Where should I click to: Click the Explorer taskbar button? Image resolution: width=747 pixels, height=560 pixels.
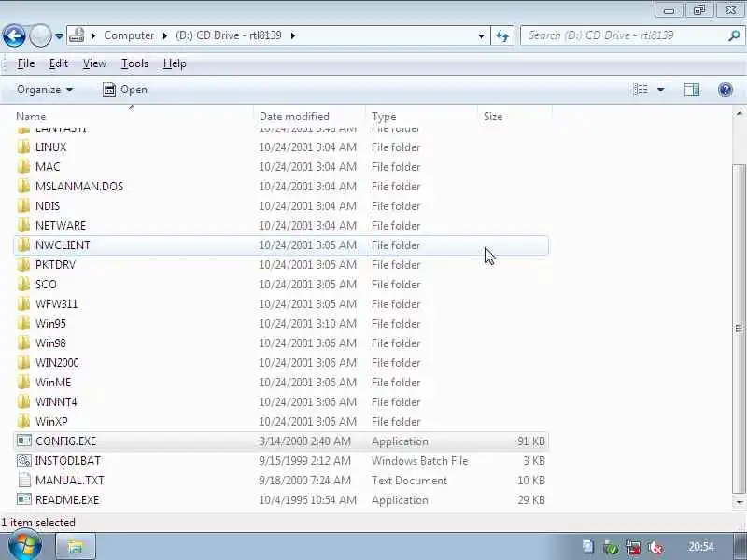pos(76,546)
